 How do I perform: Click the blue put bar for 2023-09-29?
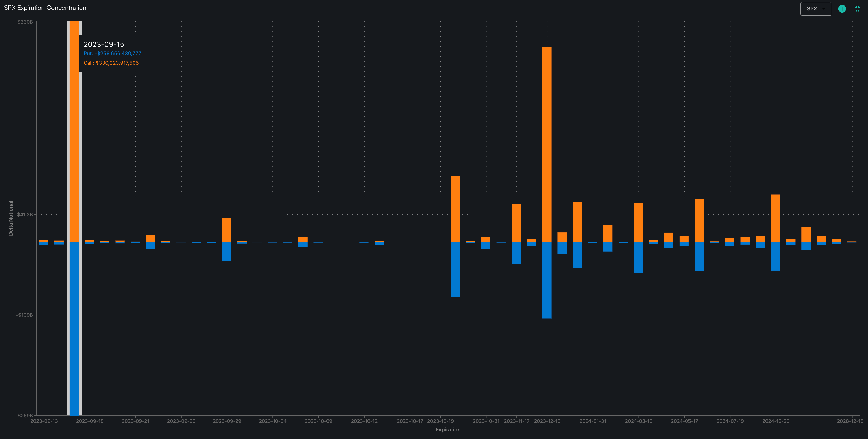point(227,251)
